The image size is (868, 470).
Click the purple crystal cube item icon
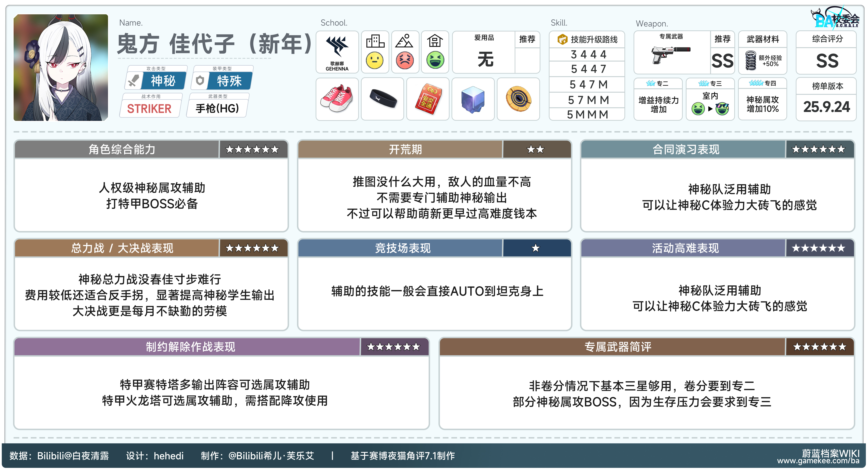pyautogui.click(x=473, y=99)
